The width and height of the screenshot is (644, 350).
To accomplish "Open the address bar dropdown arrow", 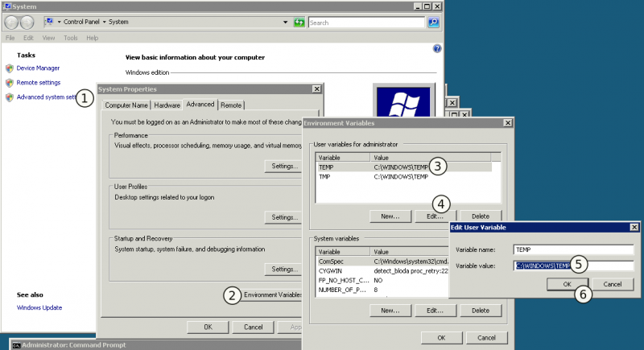I will (285, 23).
